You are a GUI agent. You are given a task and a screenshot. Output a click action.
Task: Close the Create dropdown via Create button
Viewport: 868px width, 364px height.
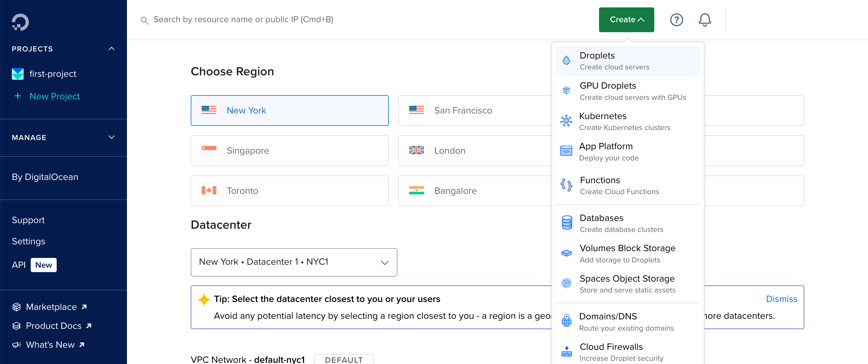pyautogui.click(x=626, y=20)
